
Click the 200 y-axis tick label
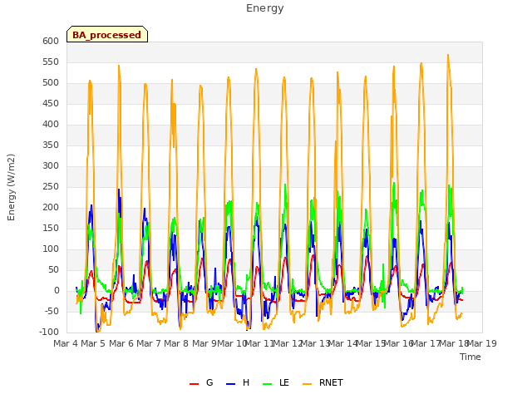click(x=51, y=208)
